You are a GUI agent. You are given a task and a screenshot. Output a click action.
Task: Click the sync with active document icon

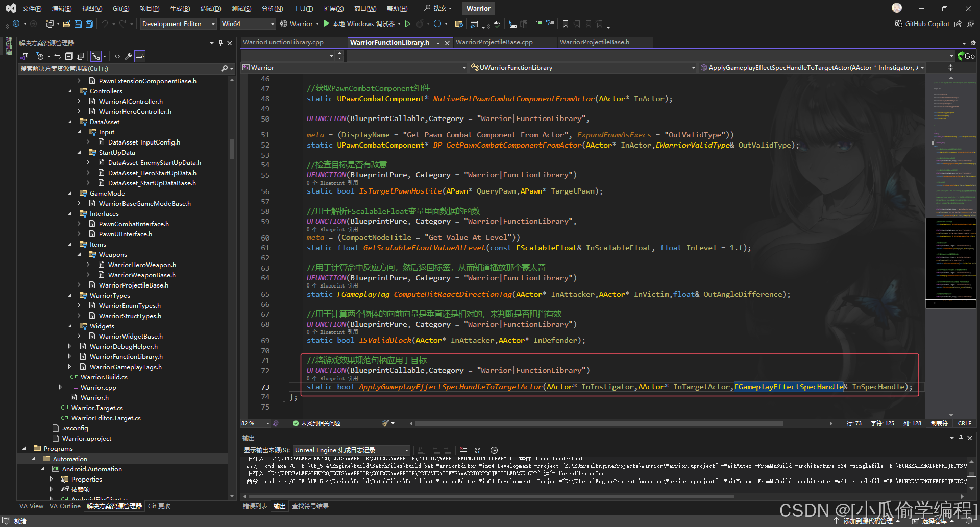(58, 56)
